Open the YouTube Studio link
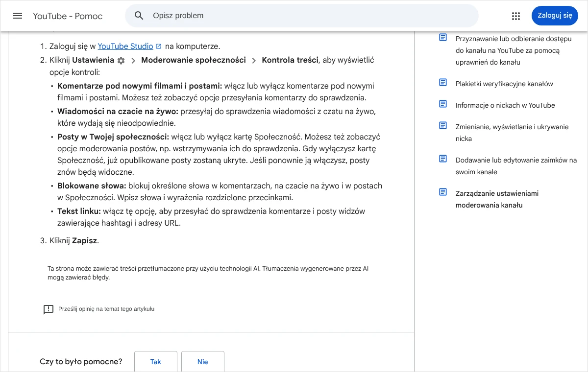 click(125, 46)
